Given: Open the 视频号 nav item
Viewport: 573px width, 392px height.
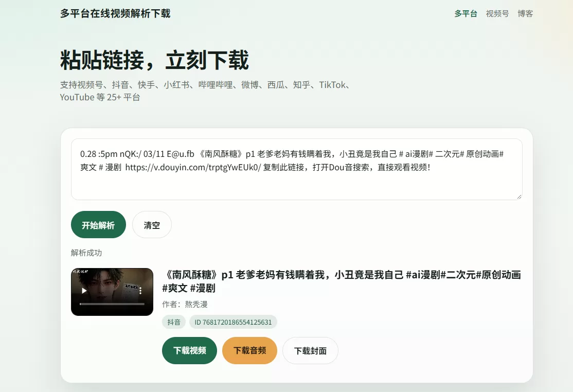Looking at the screenshot, I should tap(497, 13).
